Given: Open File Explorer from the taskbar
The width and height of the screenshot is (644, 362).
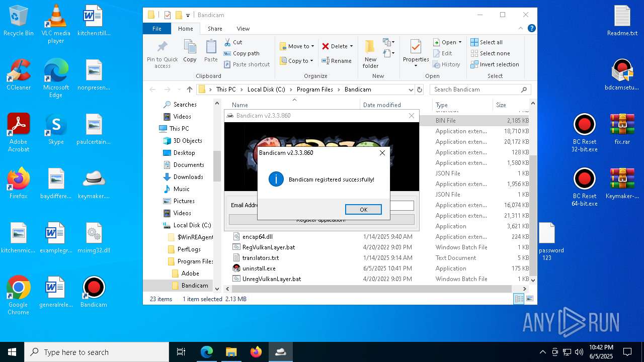Looking at the screenshot, I should 231,352.
